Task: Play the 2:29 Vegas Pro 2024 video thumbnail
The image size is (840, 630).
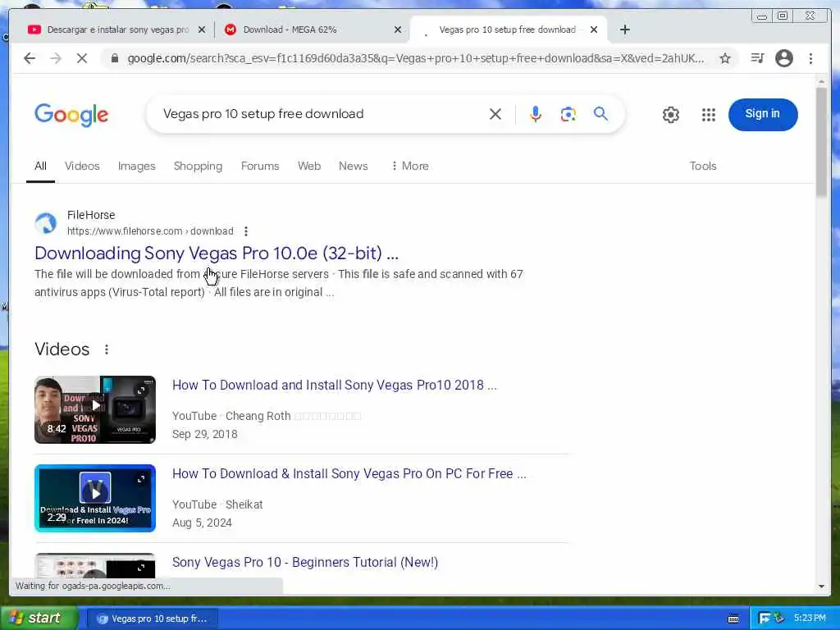Action: coord(95,498)
